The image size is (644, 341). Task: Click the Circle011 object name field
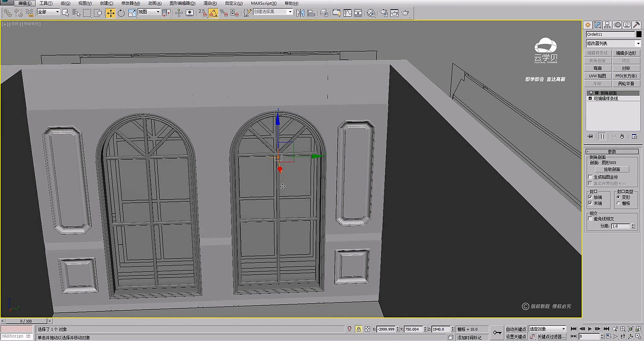(x=611, y=34)
